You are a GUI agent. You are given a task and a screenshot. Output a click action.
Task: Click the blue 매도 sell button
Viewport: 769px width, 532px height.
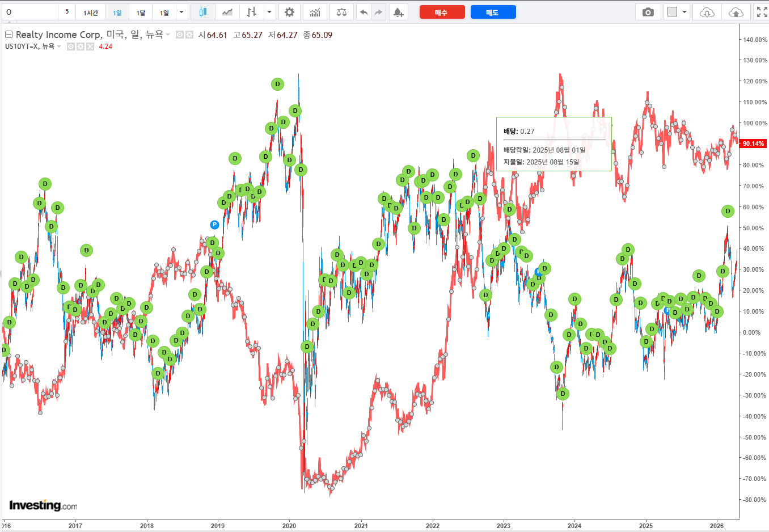tap(493, 12)
